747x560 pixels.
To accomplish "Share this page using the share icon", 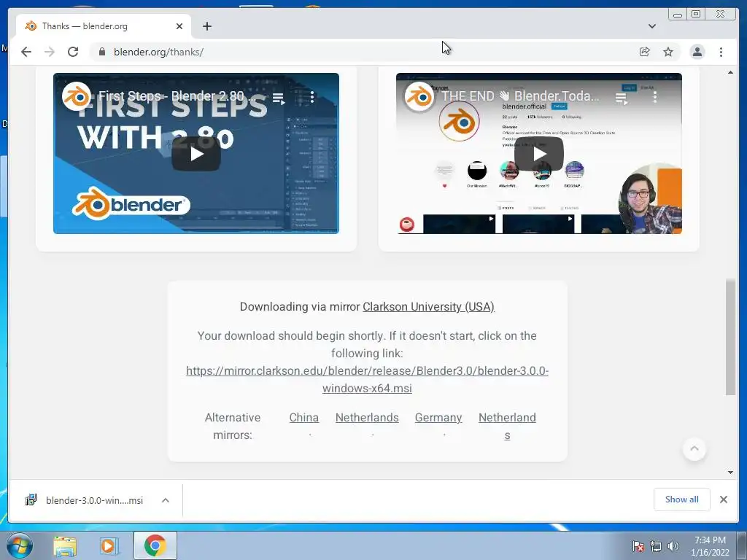I will 645,52.
